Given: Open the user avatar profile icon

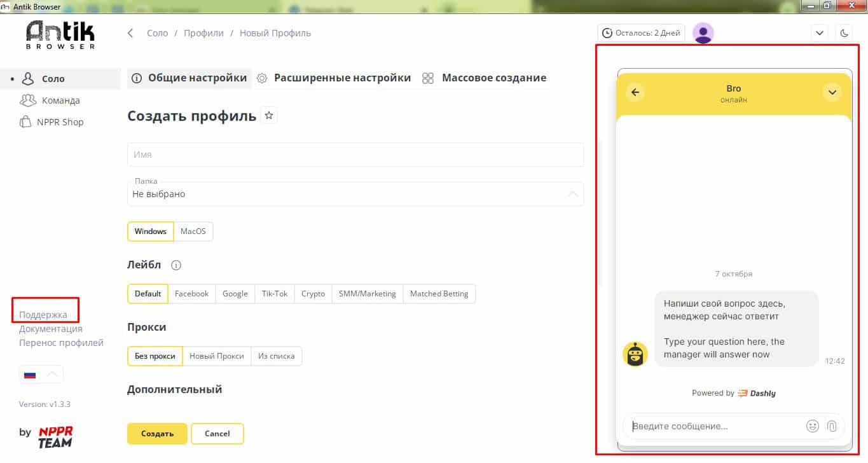Looking at the screenshot, I should (703, 33).
